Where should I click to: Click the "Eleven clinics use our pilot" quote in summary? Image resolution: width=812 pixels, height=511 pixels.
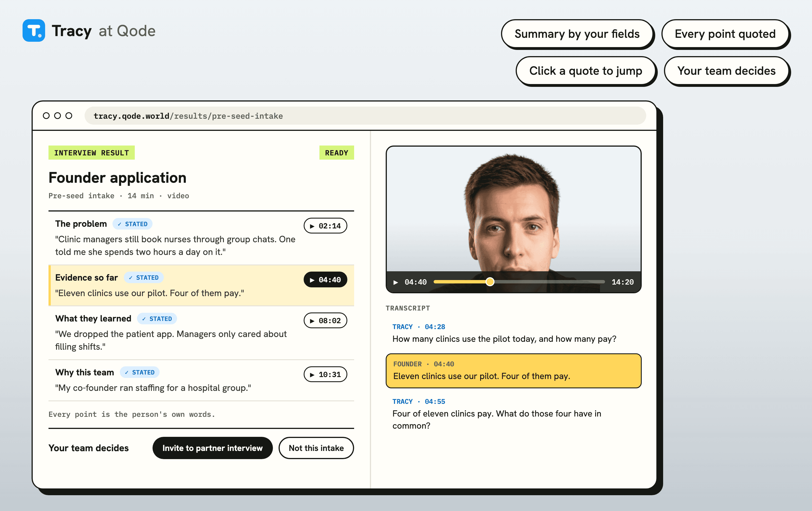click(x=149, y=293)
